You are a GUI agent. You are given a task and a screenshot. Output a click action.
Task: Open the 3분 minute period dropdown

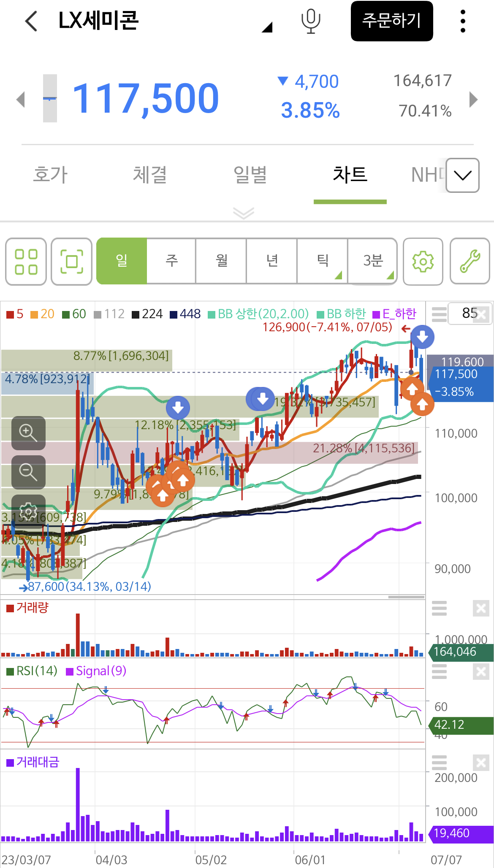[x=372, y=261]
